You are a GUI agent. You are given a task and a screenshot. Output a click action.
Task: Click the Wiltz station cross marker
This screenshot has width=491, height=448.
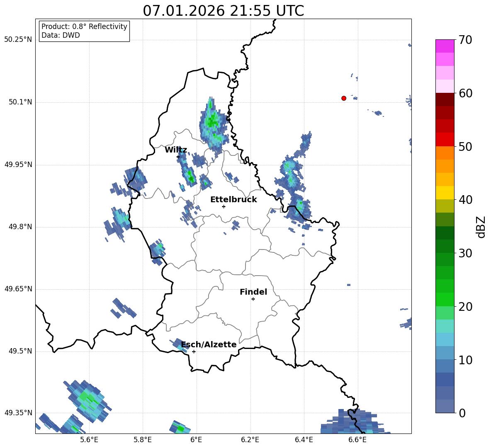[x=178, y=157]
